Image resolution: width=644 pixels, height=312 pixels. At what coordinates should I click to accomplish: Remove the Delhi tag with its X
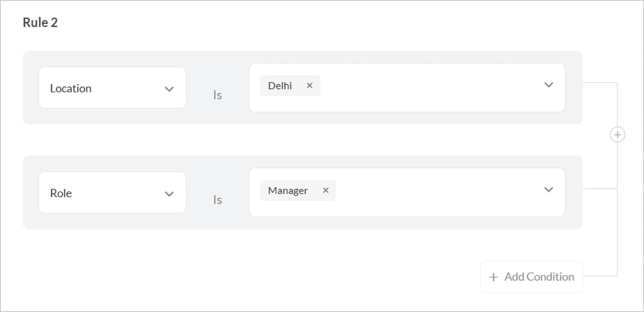[310, 85]
